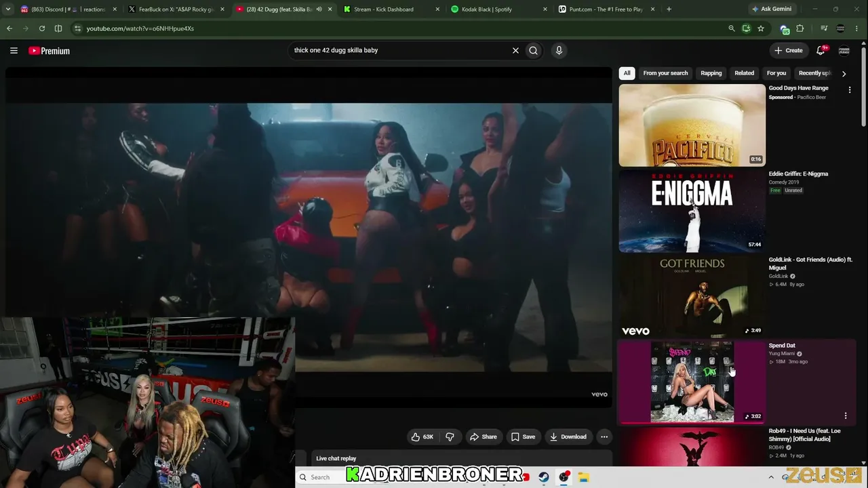
Task: Toggle the browser side panel icon
Action: click(58, 28)
